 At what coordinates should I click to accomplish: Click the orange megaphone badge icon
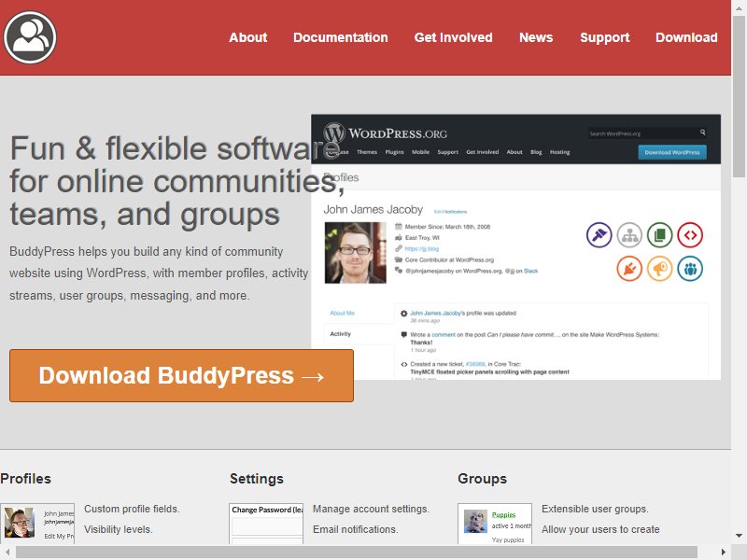click(x=660, y=269)
